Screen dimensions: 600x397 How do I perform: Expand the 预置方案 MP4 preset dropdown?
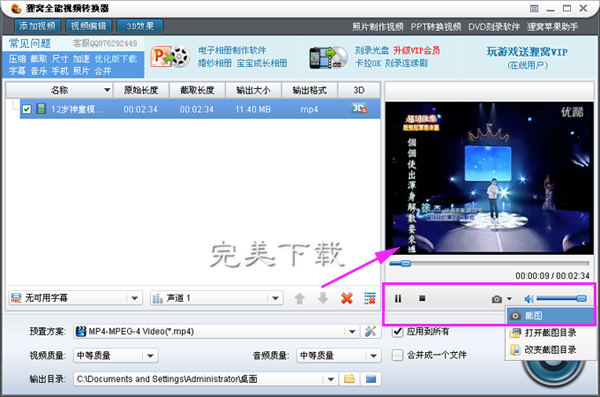coord(352,332)
